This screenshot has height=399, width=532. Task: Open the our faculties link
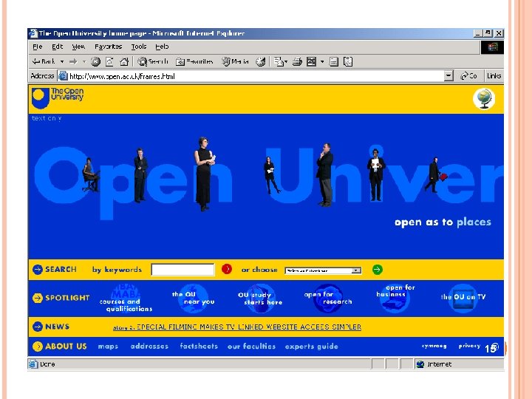click(x=251, y=347)
